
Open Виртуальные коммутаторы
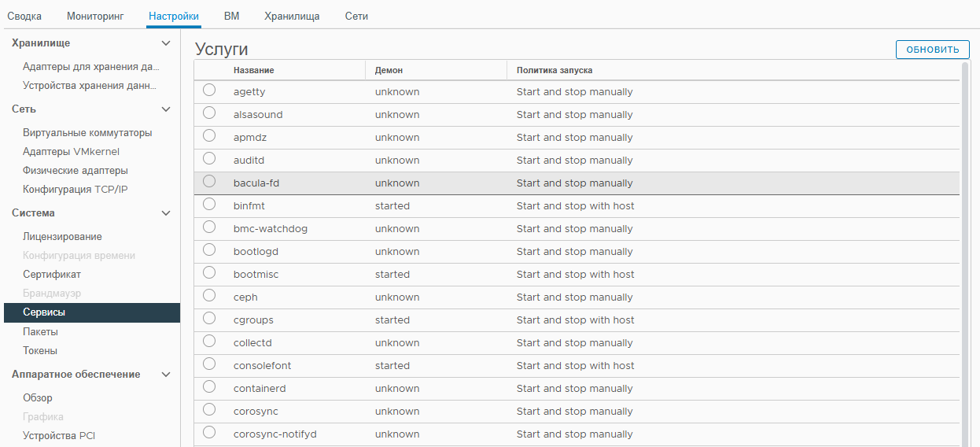87,133
